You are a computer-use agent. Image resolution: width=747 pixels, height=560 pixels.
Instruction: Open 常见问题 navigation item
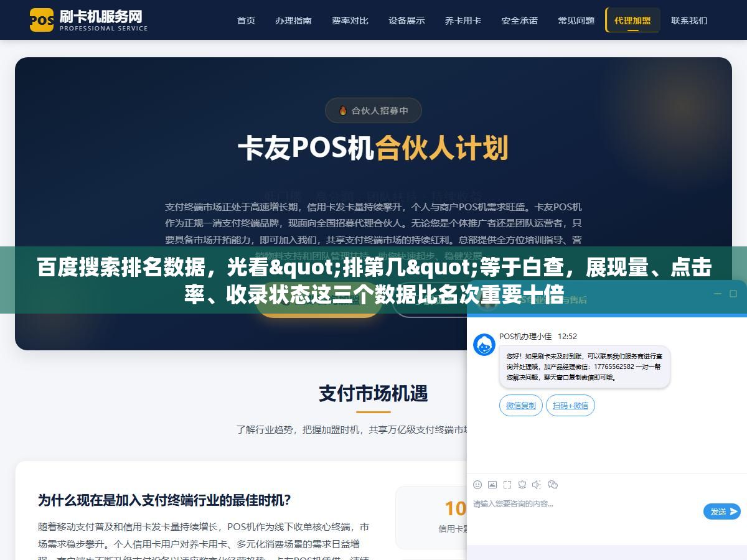(576, 21)
